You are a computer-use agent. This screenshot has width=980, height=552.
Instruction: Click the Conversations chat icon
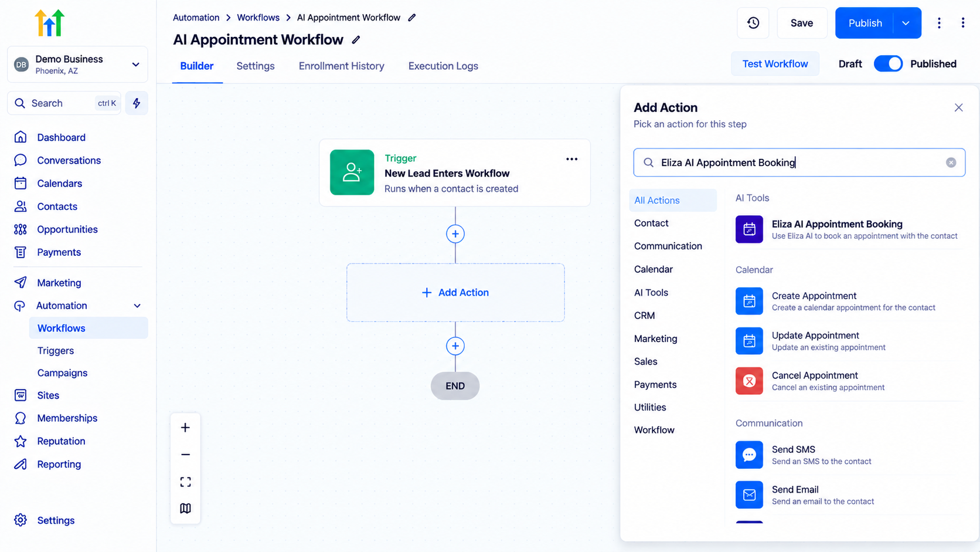tap(21, 160)
